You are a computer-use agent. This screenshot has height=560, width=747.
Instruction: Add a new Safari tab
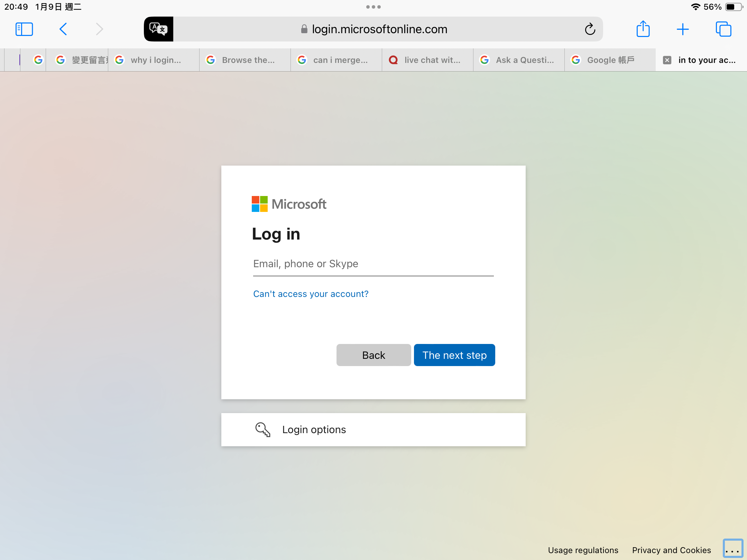point(683,29)
